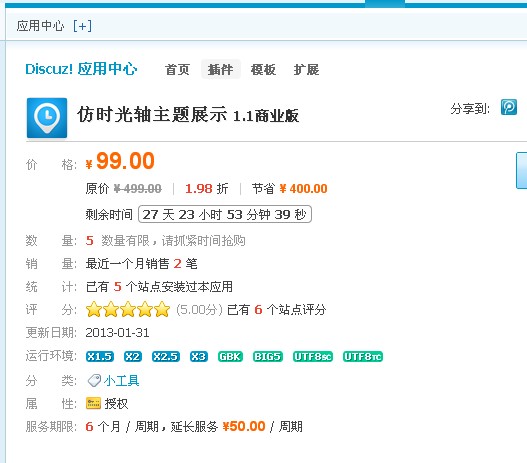Click the plugin title 仿时光轴主题展示

pos(152,115)
